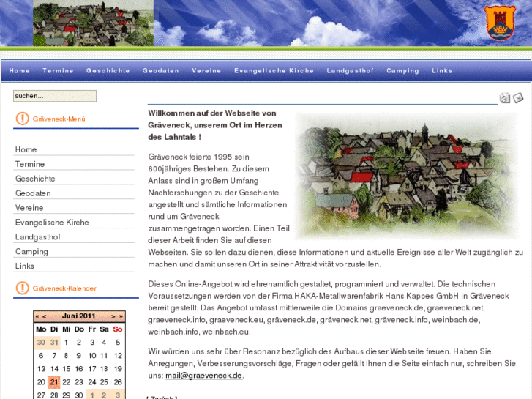Select Geodaten in the sidebar menu
This screenshot has height=399, width=532.
(74, 193)
